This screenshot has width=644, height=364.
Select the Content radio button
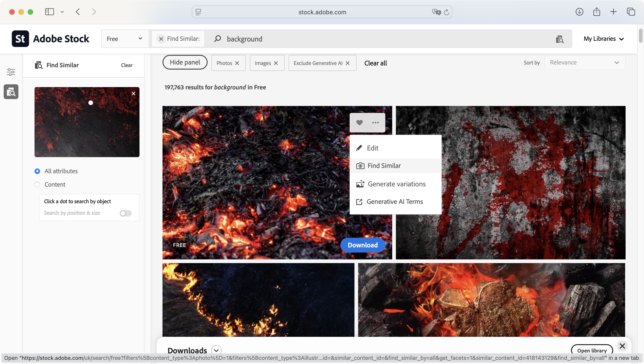tap(37, 185)
